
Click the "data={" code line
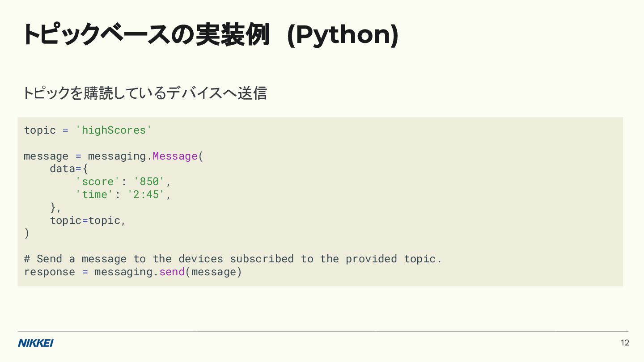(x=69, y=168)
